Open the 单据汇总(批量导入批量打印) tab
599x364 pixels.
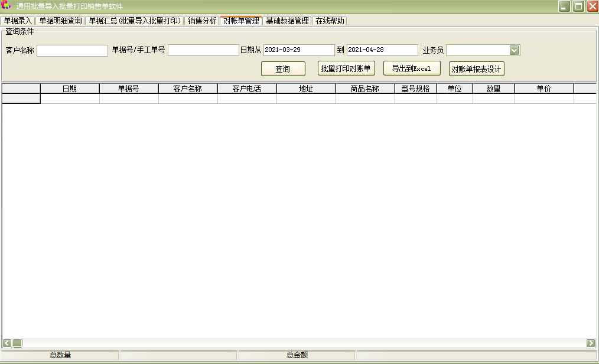coord(135,21)
